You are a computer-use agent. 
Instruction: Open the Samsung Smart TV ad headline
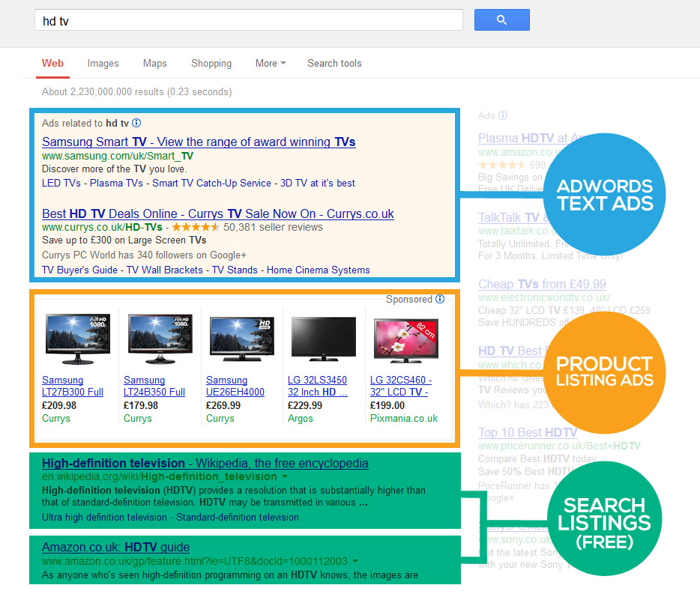199,142
